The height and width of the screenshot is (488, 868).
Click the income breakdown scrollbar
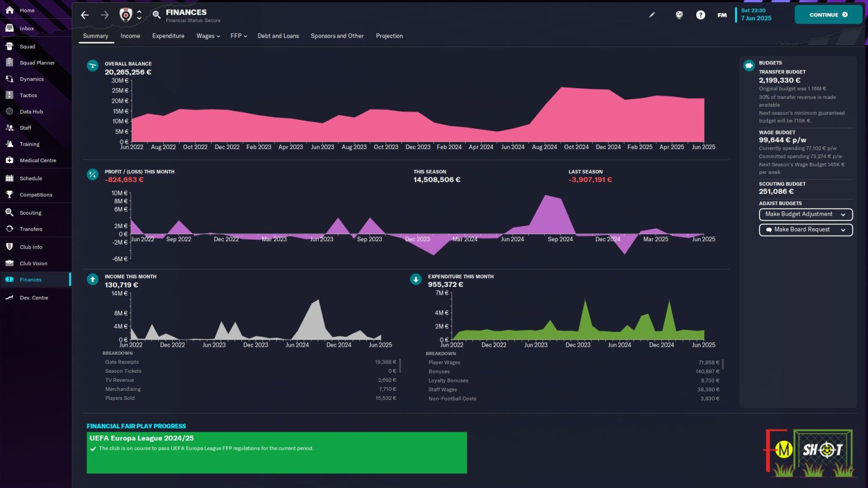click(x=400, y=365)
